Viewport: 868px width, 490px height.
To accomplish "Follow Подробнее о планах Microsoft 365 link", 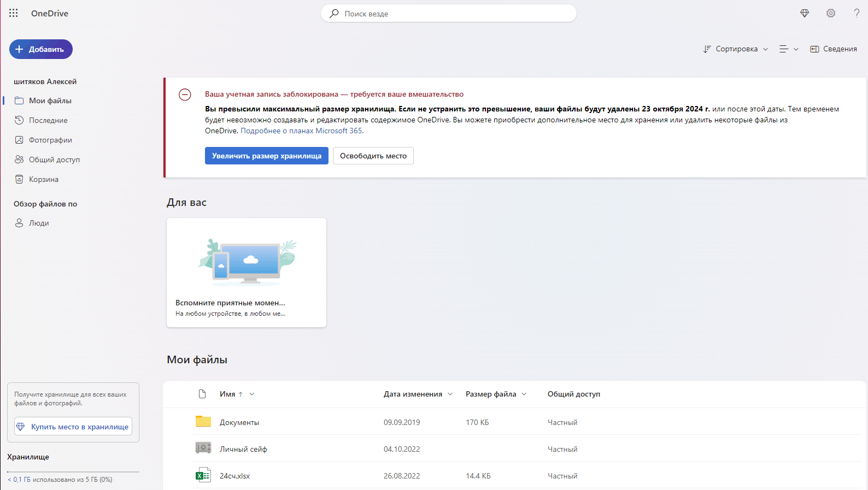I will (x=302, y=131).
